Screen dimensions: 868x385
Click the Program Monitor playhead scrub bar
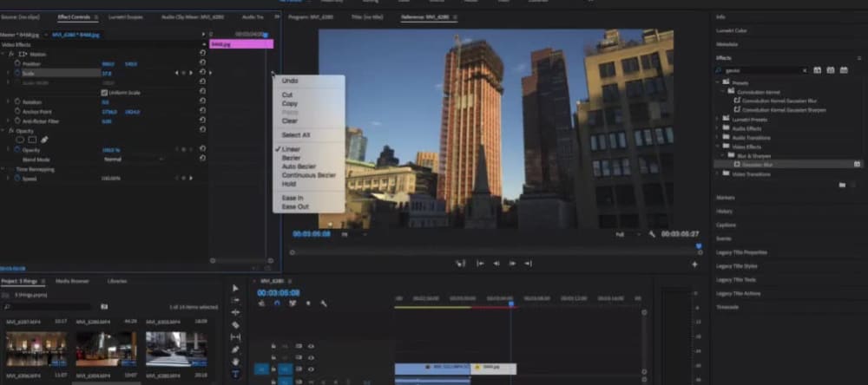[x=496, y=252]
